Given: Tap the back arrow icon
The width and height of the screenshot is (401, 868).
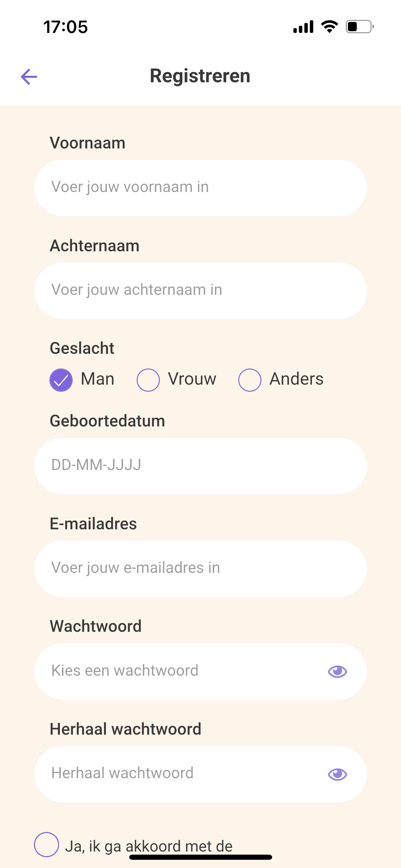Looking at the screenshot, I should click(29, 76).
